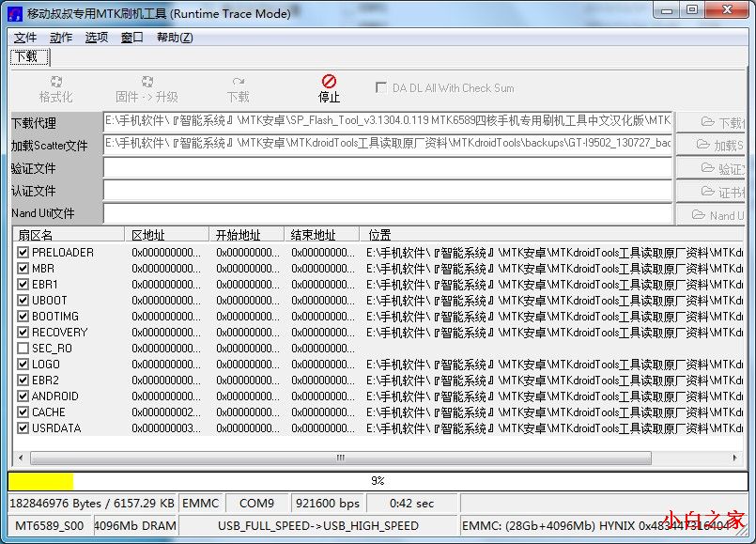Screen dimensions: 756x544
Task: Uncheck the ANDROID partition checkbox
Action: click(x=23, y=396)
